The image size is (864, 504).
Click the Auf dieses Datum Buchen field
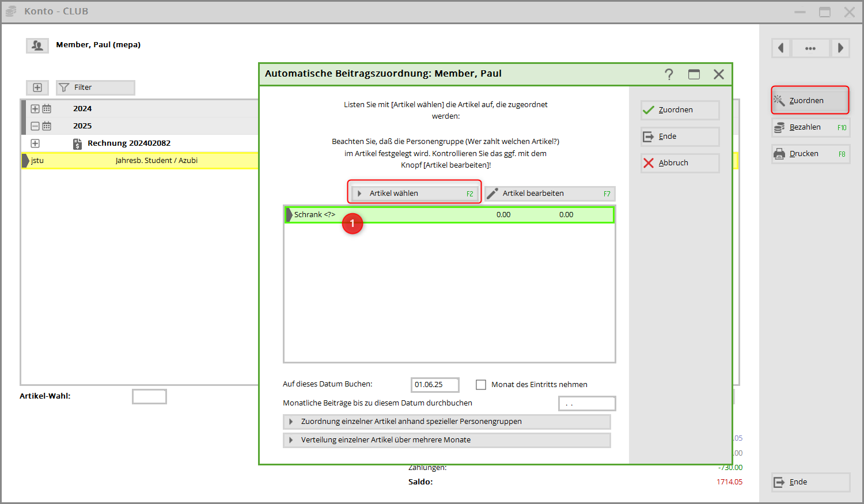click(x=434, y=385)
